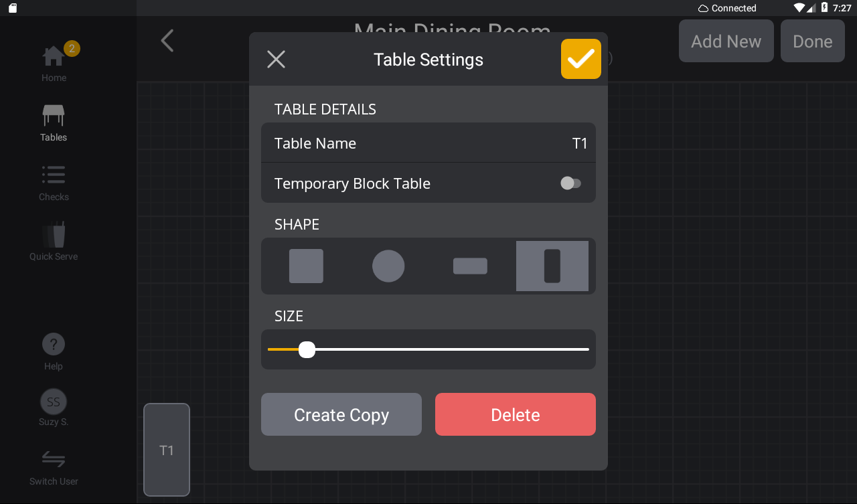This screenshot has width=857, height=504.
Task: Click Add New to add a table
Action: tap(726, 41)
